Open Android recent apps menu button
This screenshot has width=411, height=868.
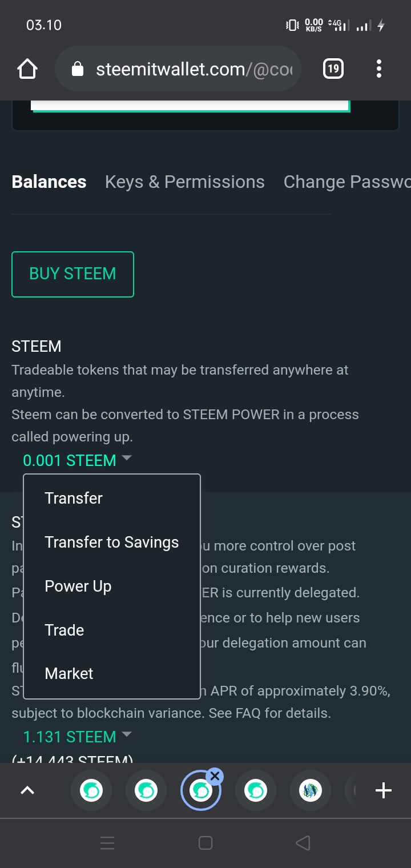click(x=107, y=843)
